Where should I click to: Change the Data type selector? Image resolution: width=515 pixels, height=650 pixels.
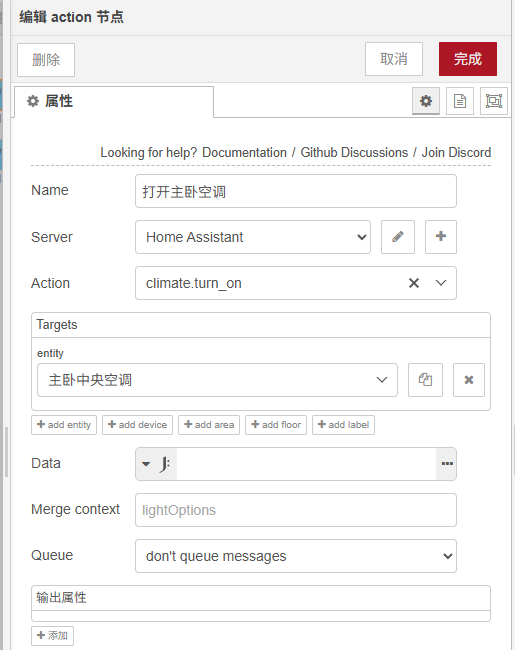tap(156, 463)
